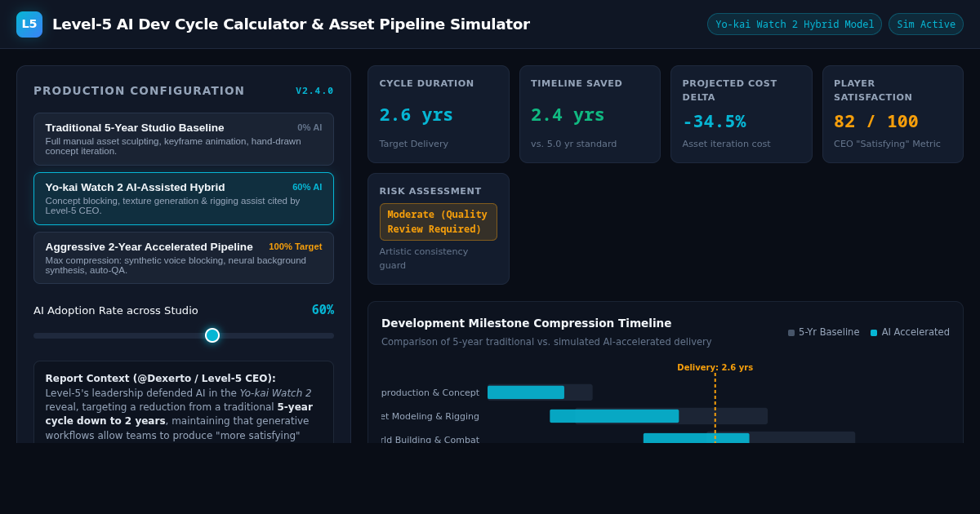Click the World Building & Combat accelerated bar
This screenshot has width=980, height=514.
[696, 438]
